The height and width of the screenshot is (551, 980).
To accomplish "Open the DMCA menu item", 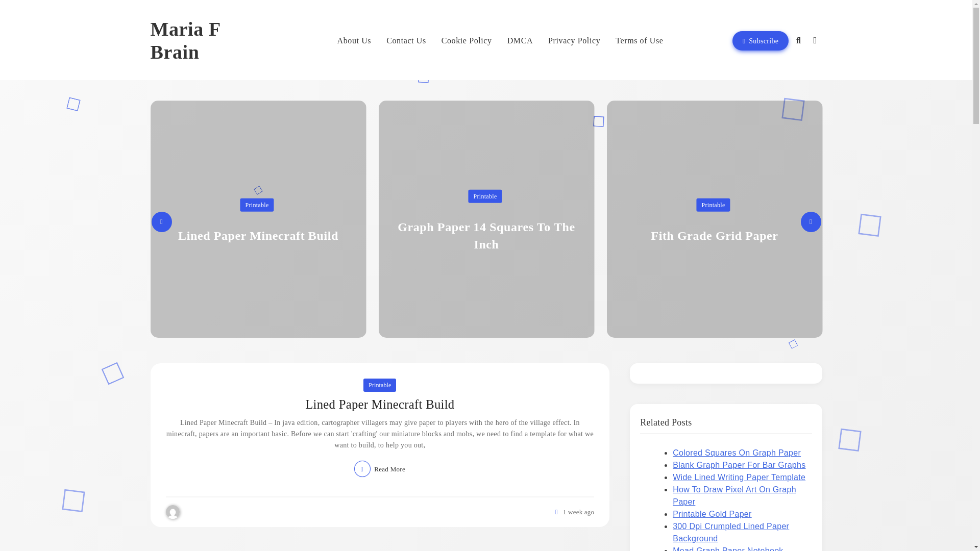I will coord(520,41).
